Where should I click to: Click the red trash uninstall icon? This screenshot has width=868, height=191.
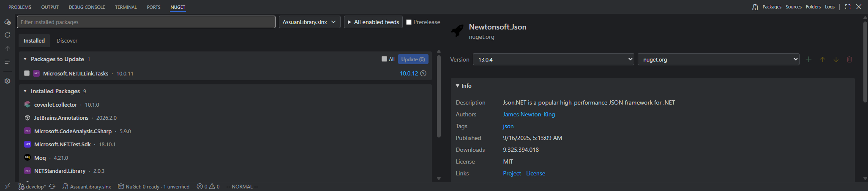point(849,59)
